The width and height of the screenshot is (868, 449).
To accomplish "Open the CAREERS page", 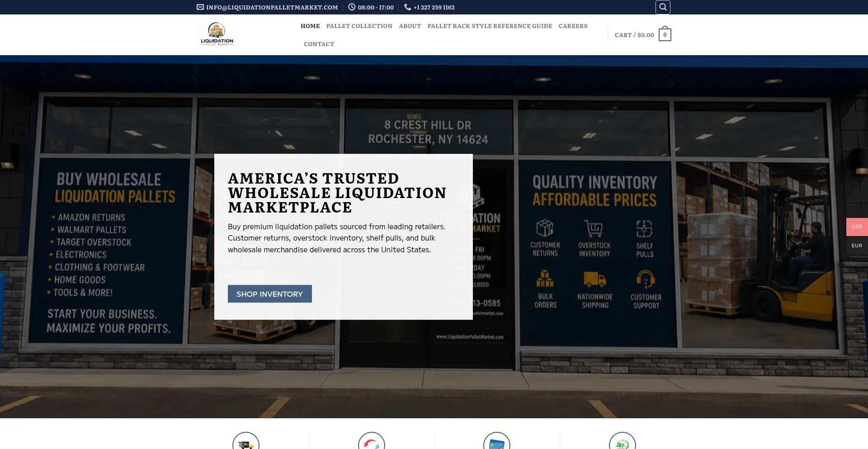I will coord(573,26).
